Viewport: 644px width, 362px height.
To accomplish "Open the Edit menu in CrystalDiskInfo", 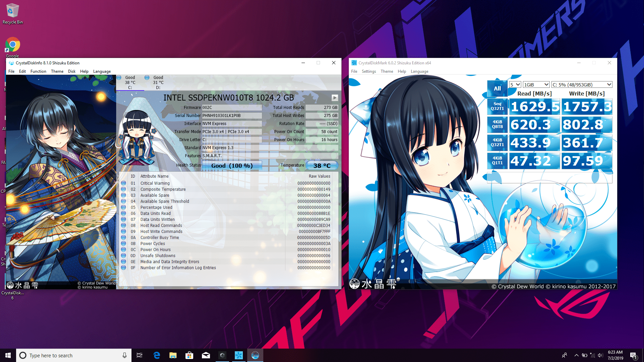I will [x=22, y=71].
